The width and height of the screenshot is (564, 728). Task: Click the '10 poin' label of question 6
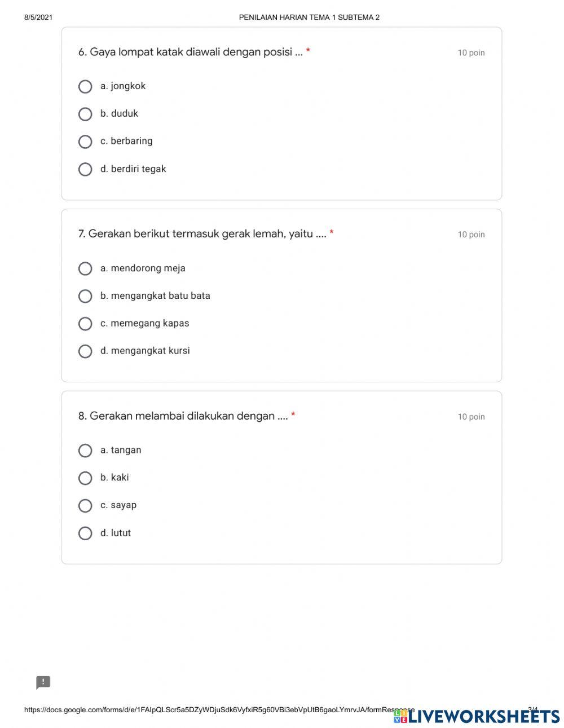[471, 53]
